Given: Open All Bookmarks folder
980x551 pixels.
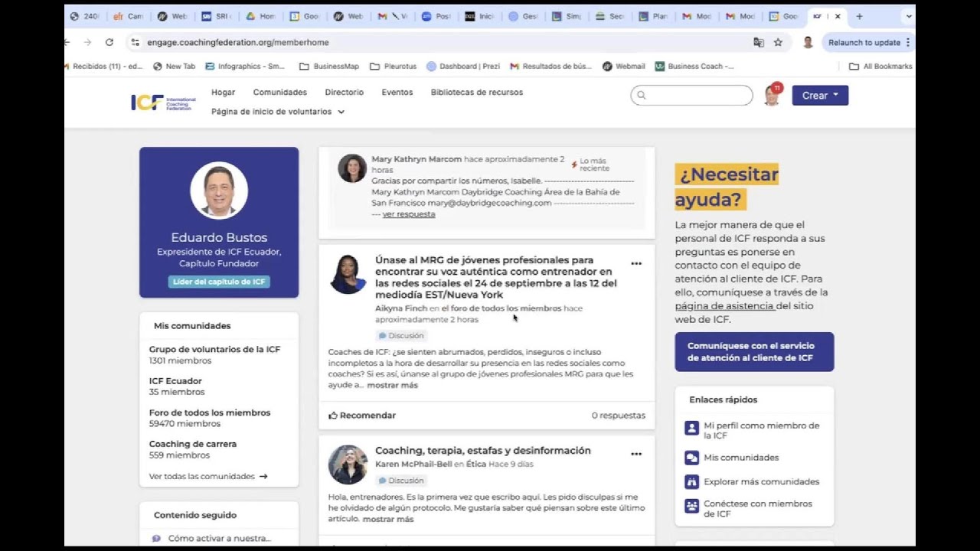Looking at the screenshot, I should [x=880, y=67].
